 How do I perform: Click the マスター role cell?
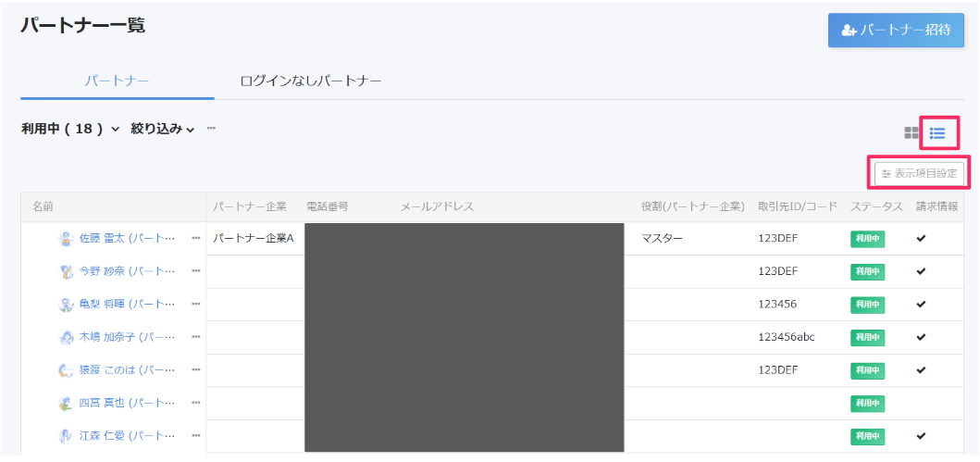point(662,238)
